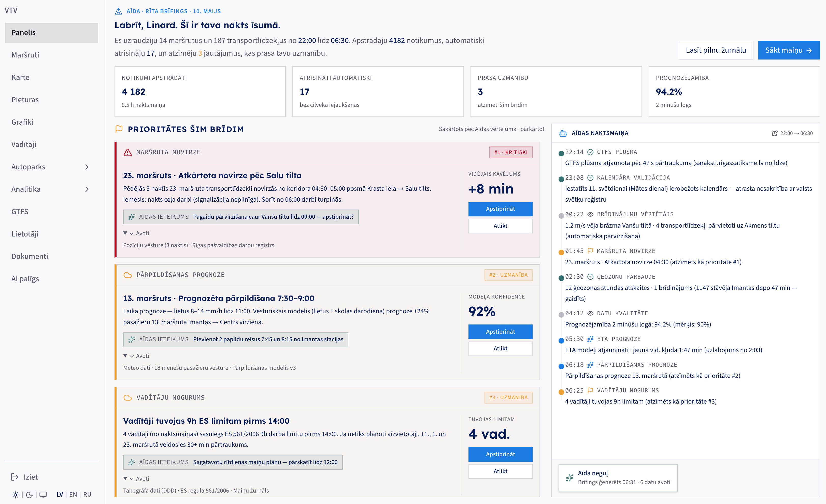This screenshot has width=826, height=504.
Task: Click the Notikumi apstrādāti 4 182 card
Action: click(x=200, y=92)
